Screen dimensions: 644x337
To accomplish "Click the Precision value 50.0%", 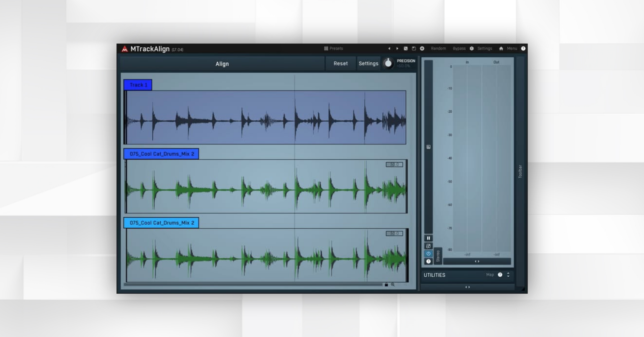I will click(x=404, y=66).
